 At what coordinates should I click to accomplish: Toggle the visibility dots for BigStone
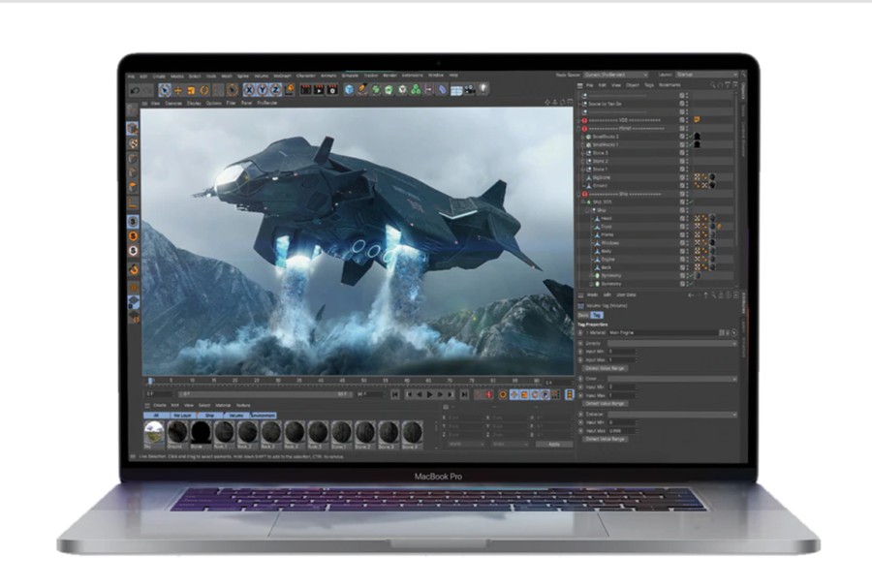click(687, 178)
